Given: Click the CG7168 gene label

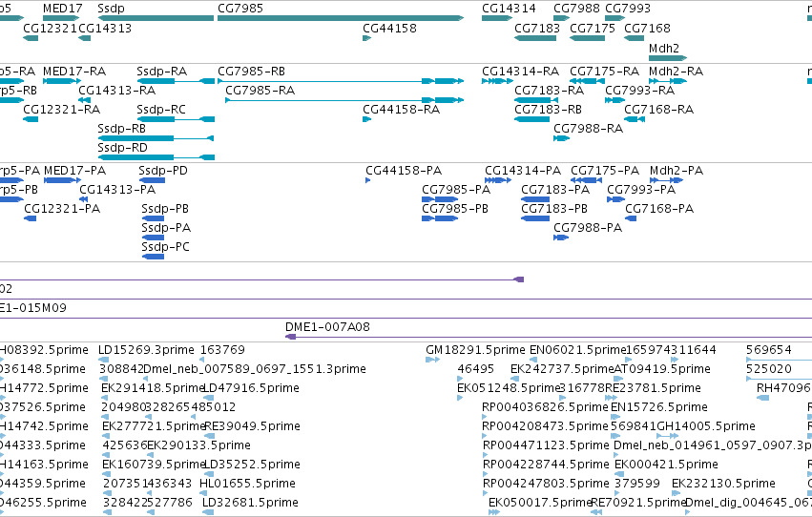Looking at the screenshot, I should [647, 29].
